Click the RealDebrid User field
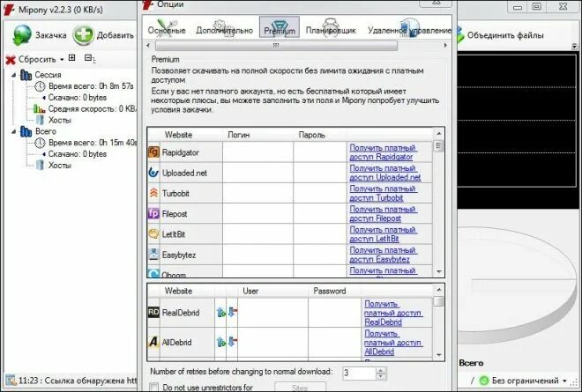Image resolution: width=582 pixels, height=392 pixels. (x=272, y=312)
